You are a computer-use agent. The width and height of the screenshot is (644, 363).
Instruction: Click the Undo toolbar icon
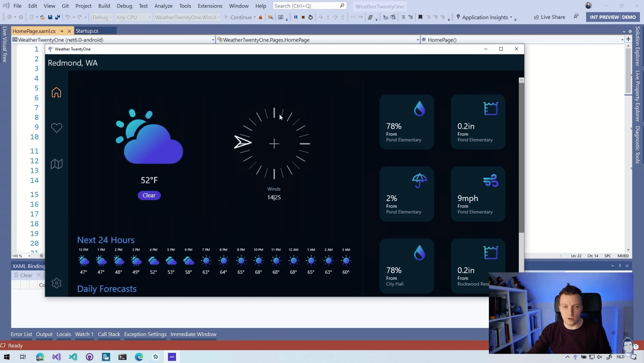click(67, 17)
